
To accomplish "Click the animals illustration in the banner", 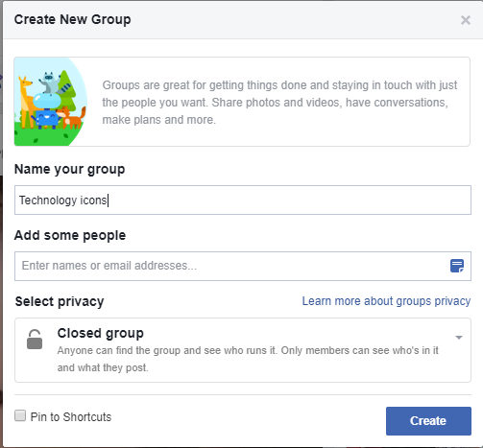I will (x=51, y=102).
